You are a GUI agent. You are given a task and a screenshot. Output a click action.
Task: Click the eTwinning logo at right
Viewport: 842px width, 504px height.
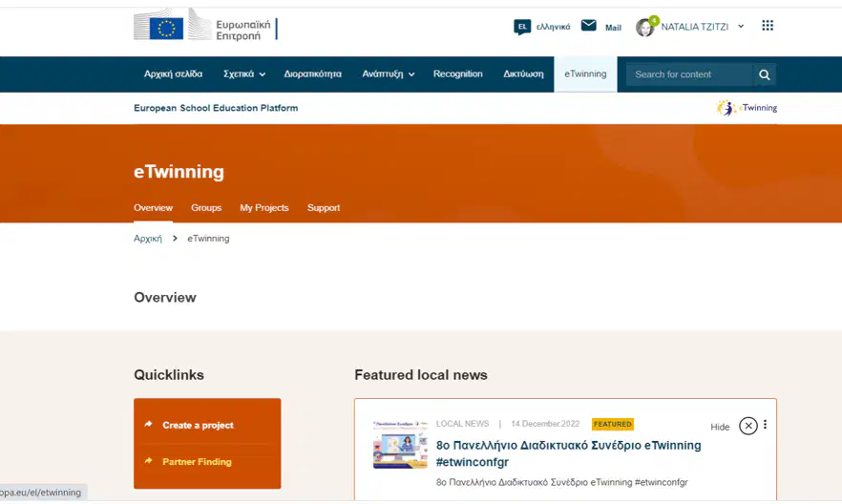(x=747, y=108)
